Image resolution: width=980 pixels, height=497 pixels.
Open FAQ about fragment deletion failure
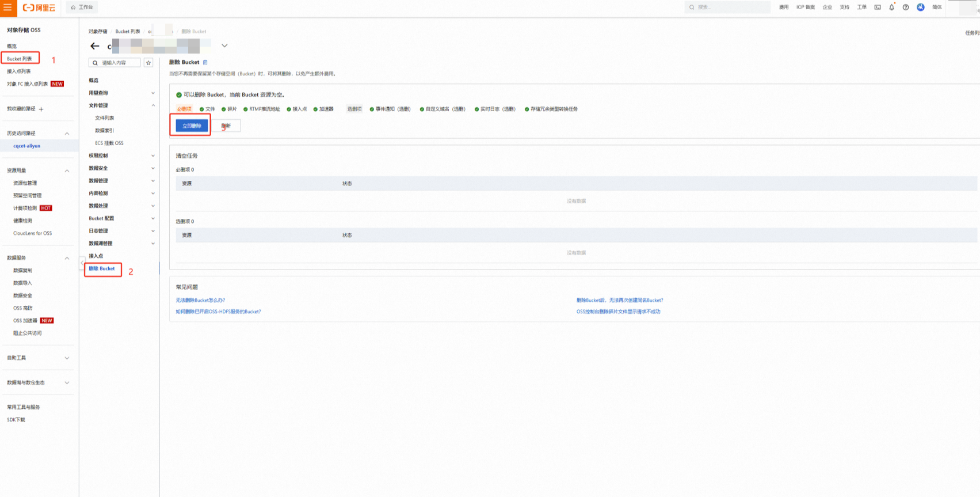pos(619,312)
